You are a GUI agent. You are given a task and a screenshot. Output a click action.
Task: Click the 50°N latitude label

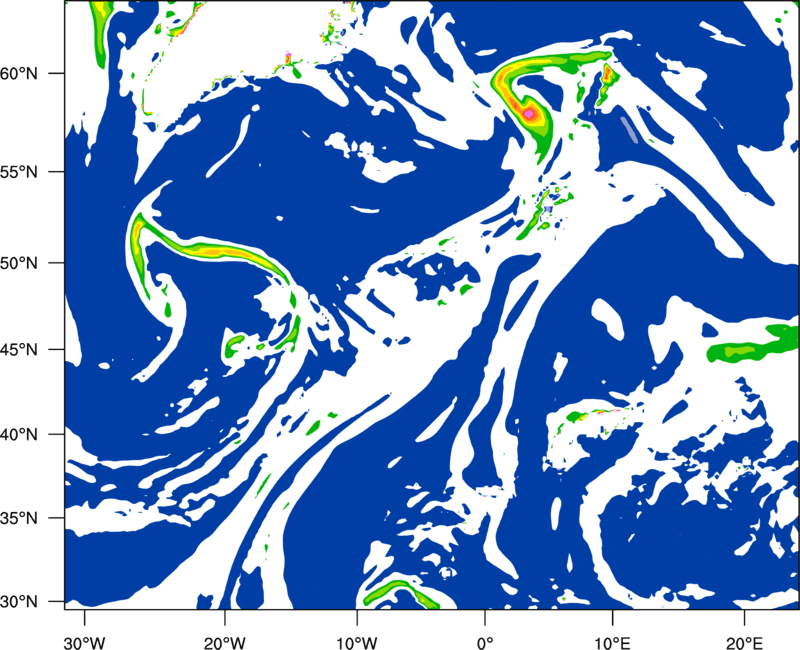pyautogui.click(x=19, y=263)
